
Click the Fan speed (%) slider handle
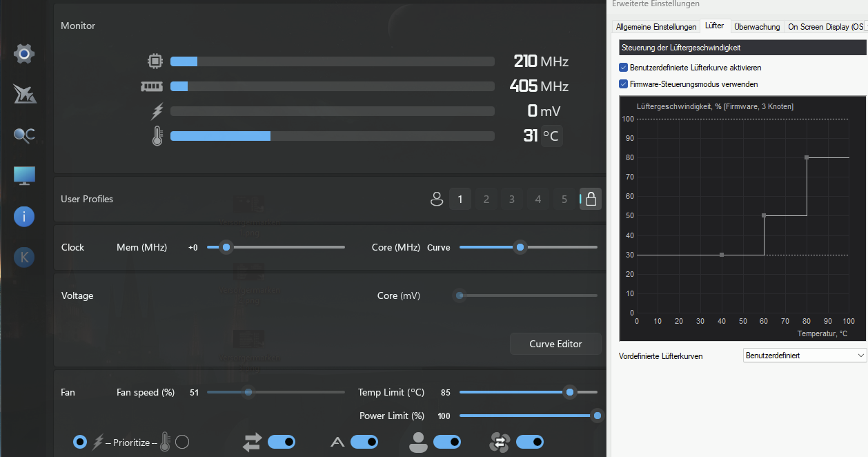[248, 392]
